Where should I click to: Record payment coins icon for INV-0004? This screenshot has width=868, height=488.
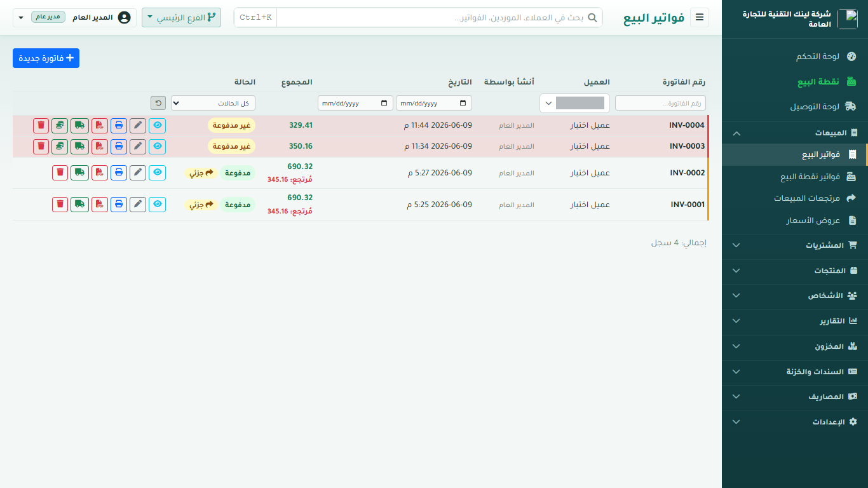60,125
